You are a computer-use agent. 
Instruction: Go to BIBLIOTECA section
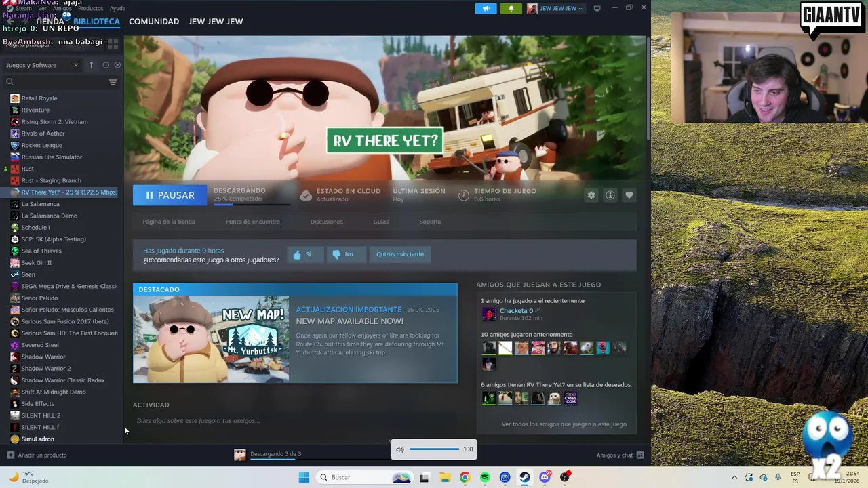(x=96, y=22)
